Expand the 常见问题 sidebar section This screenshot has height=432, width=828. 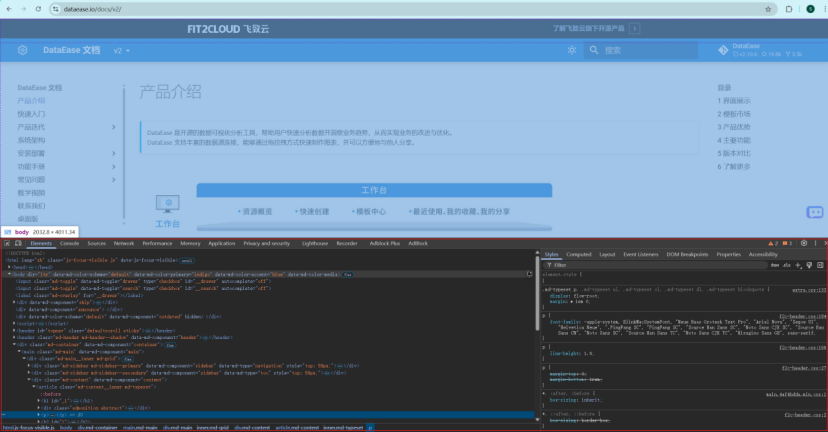click(x=114, y=180)
